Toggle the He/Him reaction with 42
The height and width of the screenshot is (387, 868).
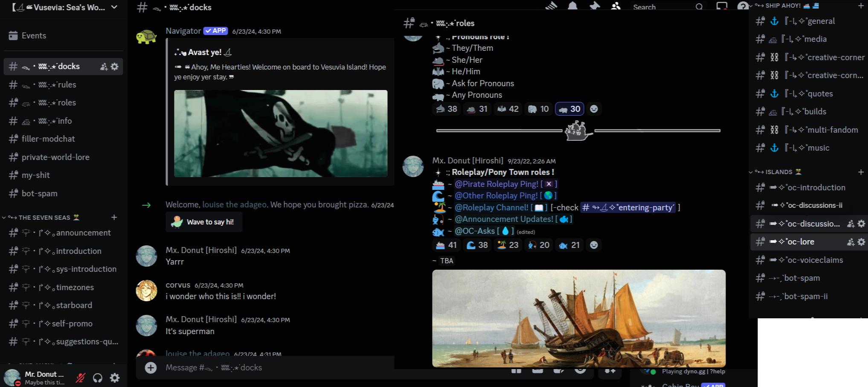pos(508,109)
